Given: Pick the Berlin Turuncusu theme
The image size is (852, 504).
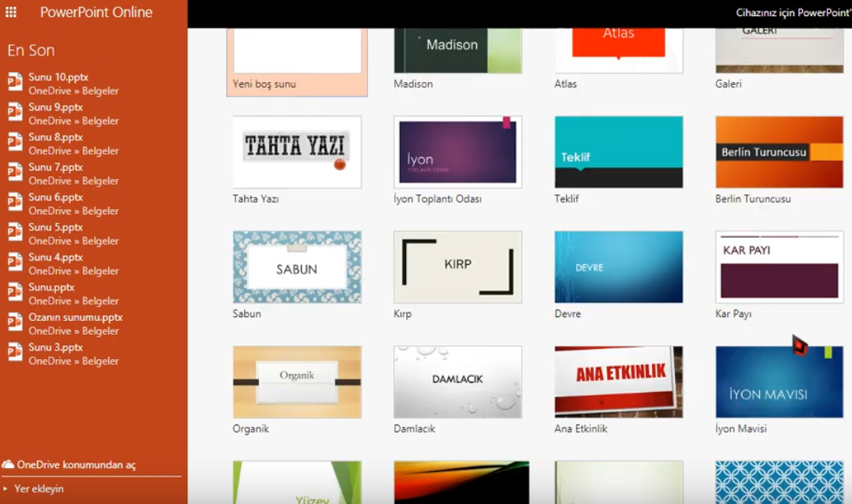Looking at the screenshot, I should [x=778, y=152].
